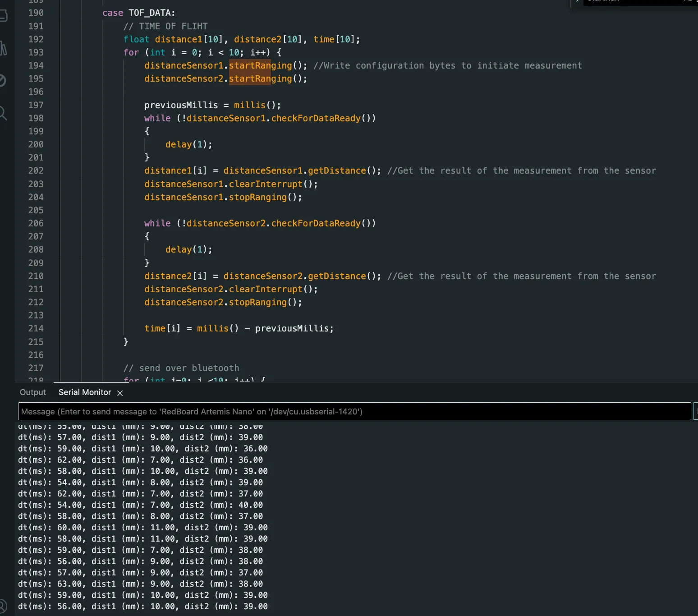Place cursor on previousMillis = millis() line
The height and width of the screenshot is (616, 698).
tap(212, 105)
